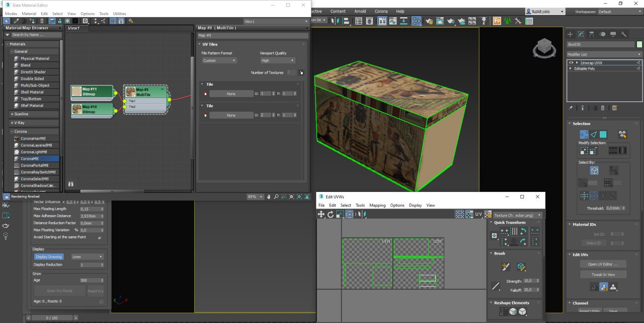Open Mapping menu in Edit UVWs

[377, 206]
